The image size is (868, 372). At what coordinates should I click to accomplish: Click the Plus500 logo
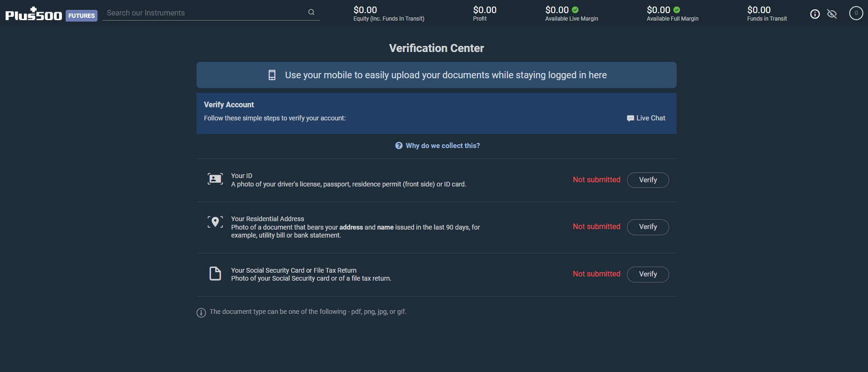34,15
